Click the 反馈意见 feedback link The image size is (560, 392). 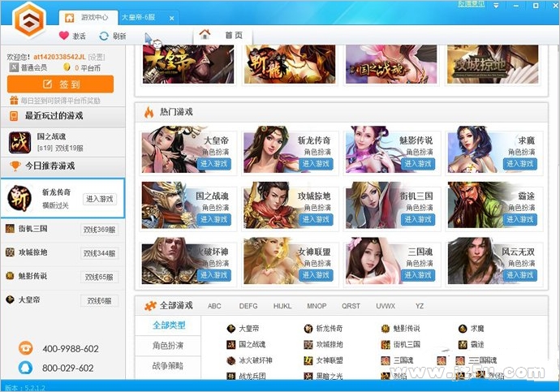tap(472, 4)
